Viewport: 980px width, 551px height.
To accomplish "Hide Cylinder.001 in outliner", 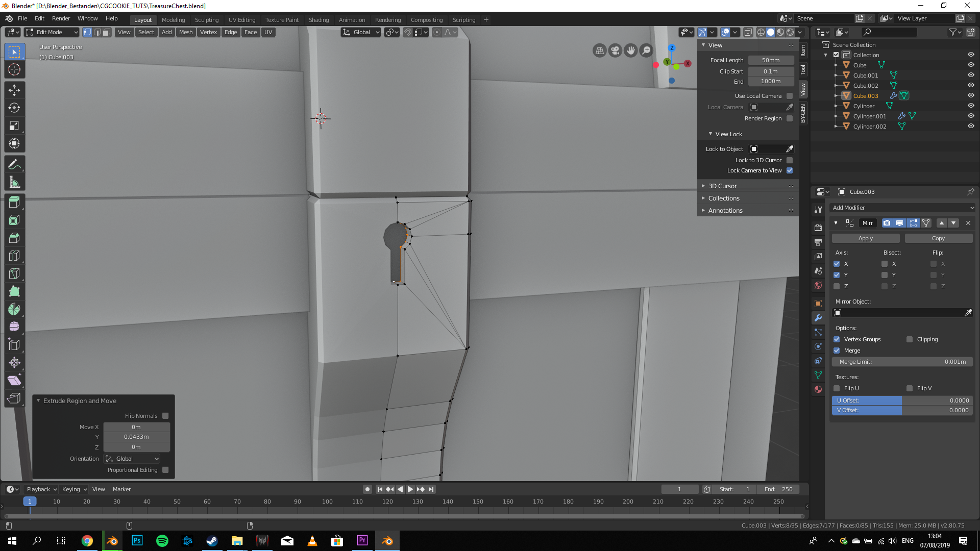I will coord(971,116).
